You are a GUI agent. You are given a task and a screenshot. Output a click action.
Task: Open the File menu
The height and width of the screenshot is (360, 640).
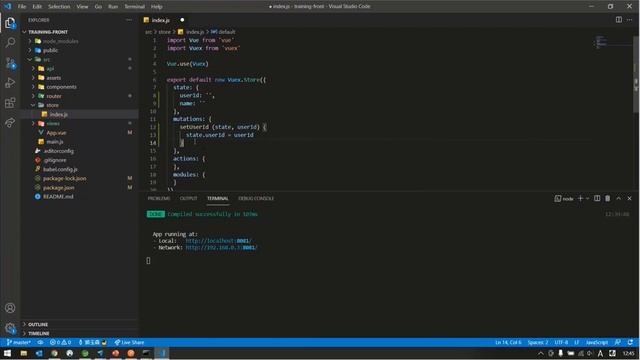[x=22, y=7]
